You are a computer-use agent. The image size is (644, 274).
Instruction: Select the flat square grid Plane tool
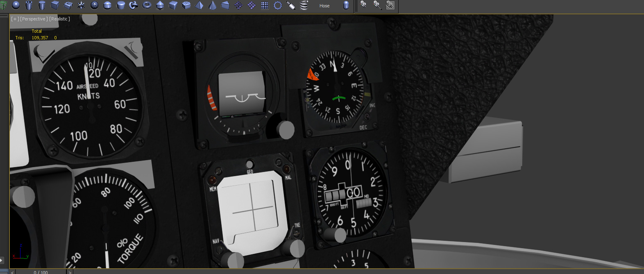click(265, 5)
